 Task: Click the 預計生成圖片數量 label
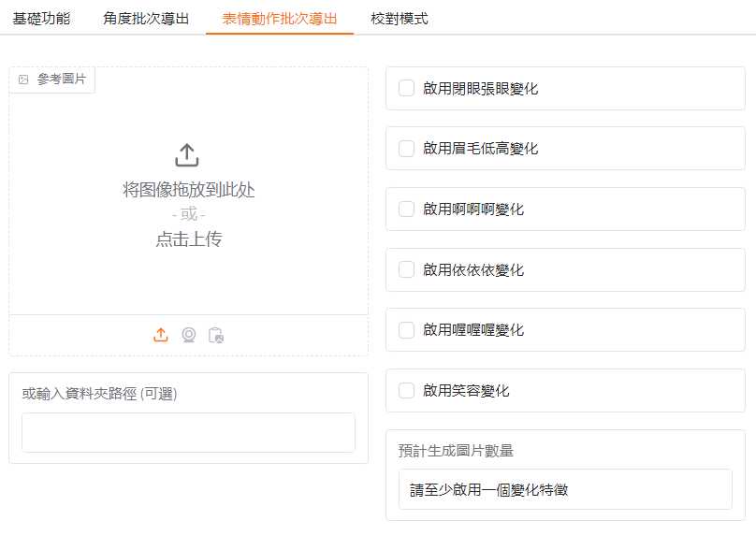point(456,451)
